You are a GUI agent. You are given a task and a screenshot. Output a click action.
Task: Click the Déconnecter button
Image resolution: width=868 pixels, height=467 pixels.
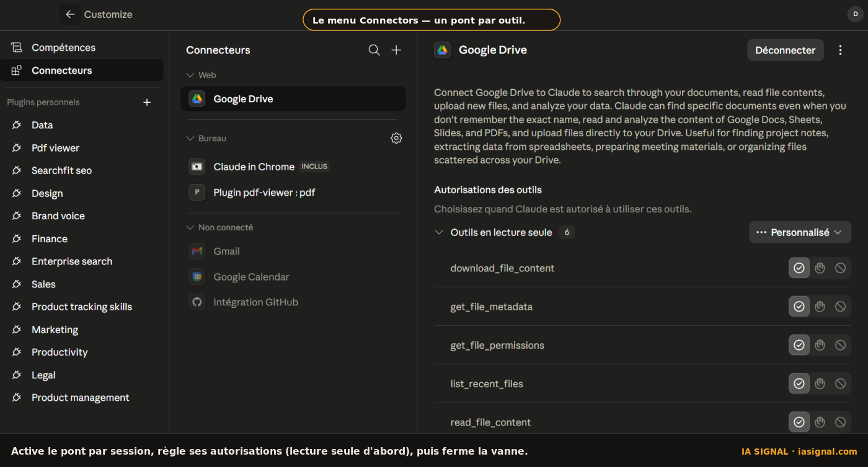point(785,50)
